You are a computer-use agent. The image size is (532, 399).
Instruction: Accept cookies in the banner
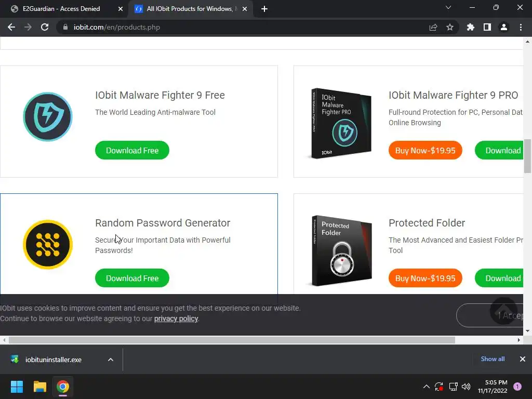click(490, 315)
